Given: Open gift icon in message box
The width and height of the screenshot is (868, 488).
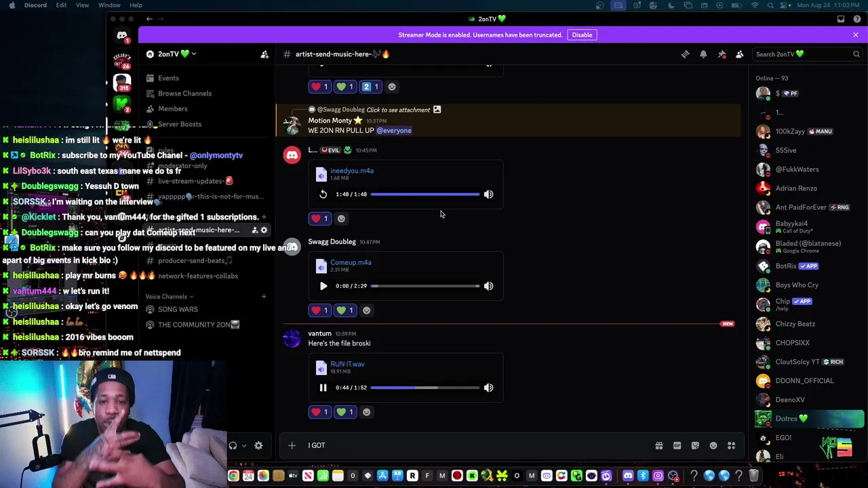Looking at the screenshot, I should [658, 445].
